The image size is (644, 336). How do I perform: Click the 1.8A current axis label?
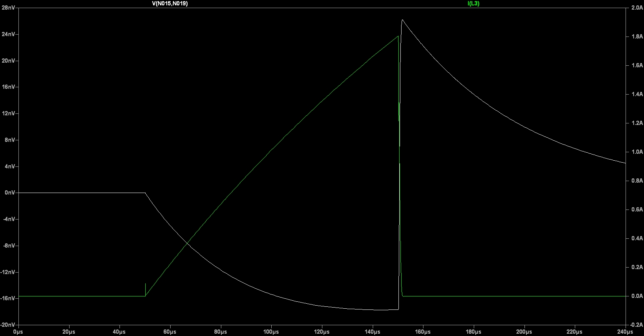(x=637, y=37)
